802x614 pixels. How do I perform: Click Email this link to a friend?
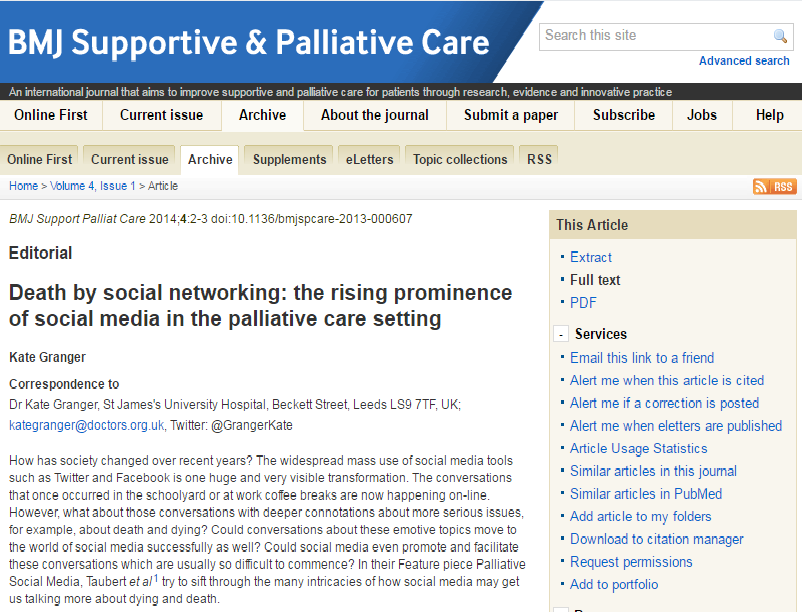642,358
